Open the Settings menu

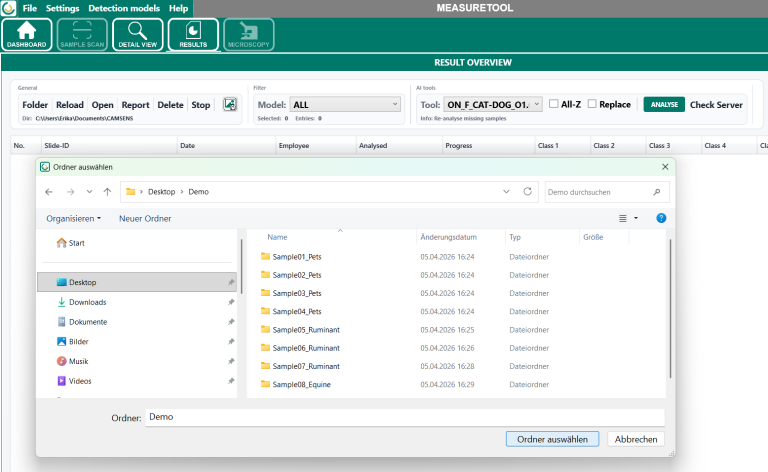(63, 8)
